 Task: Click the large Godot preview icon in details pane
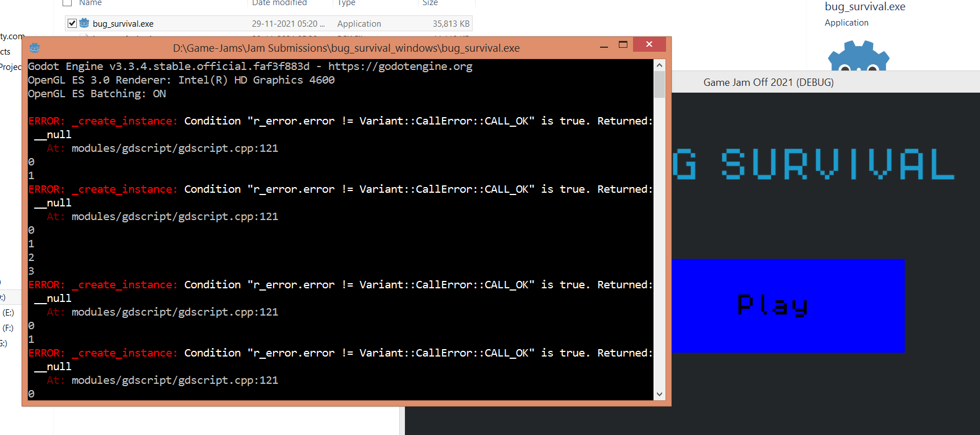[x=859, y=56]
